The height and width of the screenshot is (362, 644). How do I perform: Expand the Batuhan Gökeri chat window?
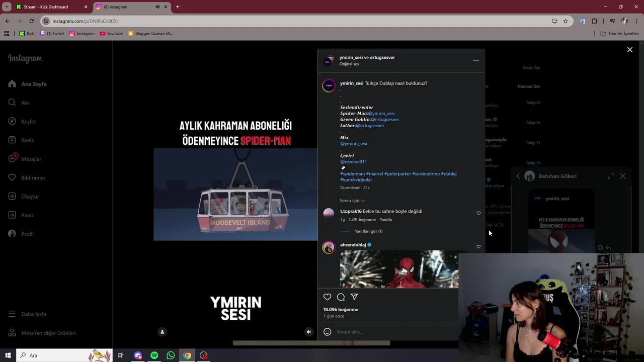pos(610,176)
